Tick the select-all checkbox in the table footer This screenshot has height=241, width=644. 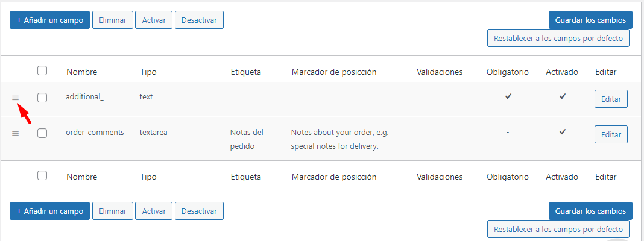42,176
